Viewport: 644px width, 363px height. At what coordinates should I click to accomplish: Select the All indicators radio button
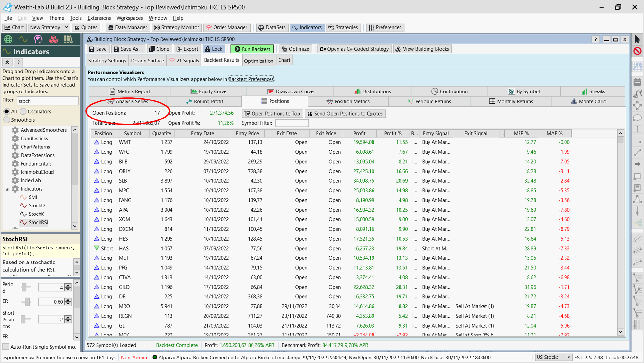tap(7, 111)
